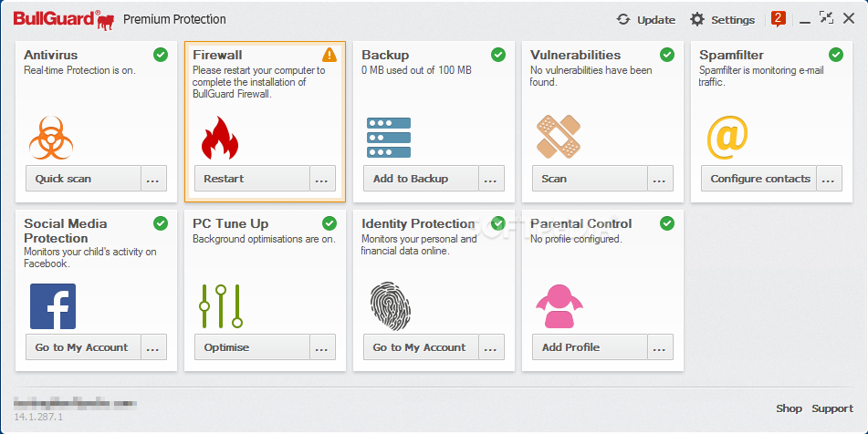The image size is (868, 434).
Task: Click the Add to Backup button
Action: coord(422,178)
